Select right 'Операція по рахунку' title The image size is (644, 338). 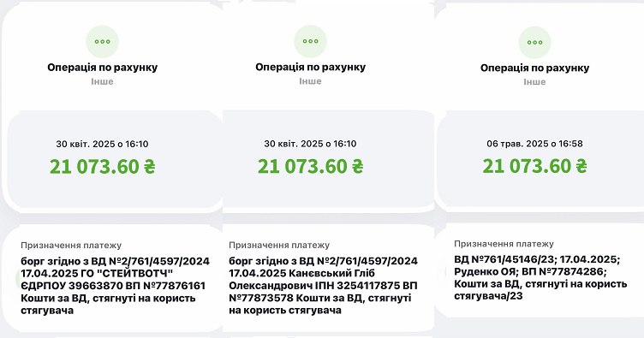(x=534, y=68)
